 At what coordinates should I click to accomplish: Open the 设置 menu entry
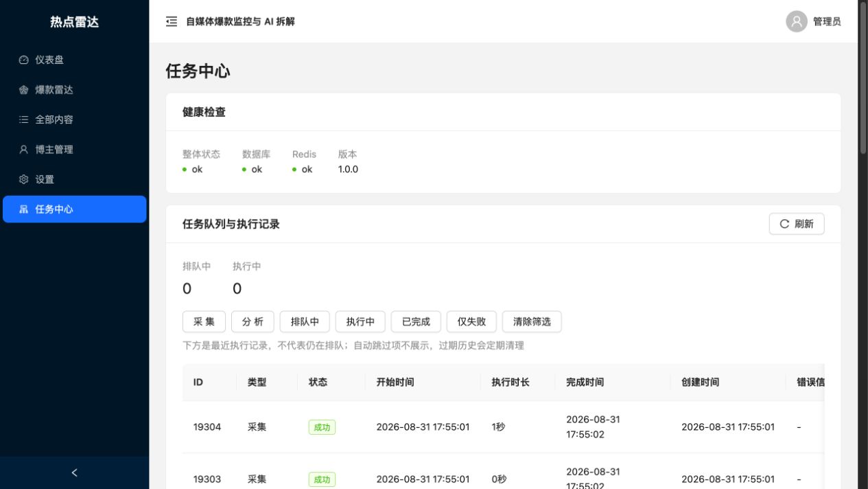[x=74, y=179]
